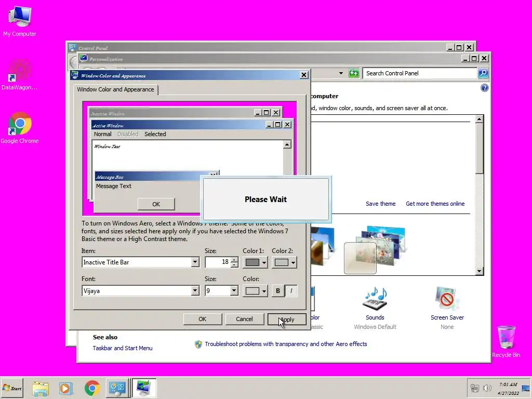
Task: Open Windows Explorer from the taskbar
Action: pos(41,388)
